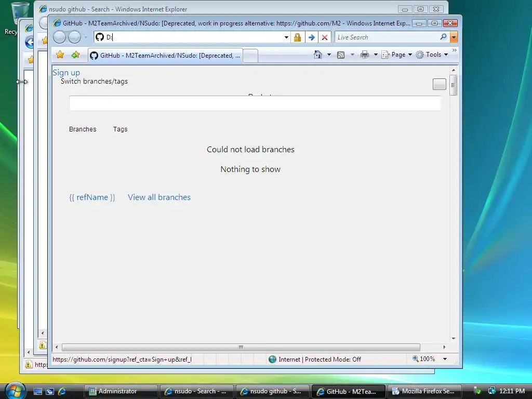Open the Favorites Center star

[60, 55]
